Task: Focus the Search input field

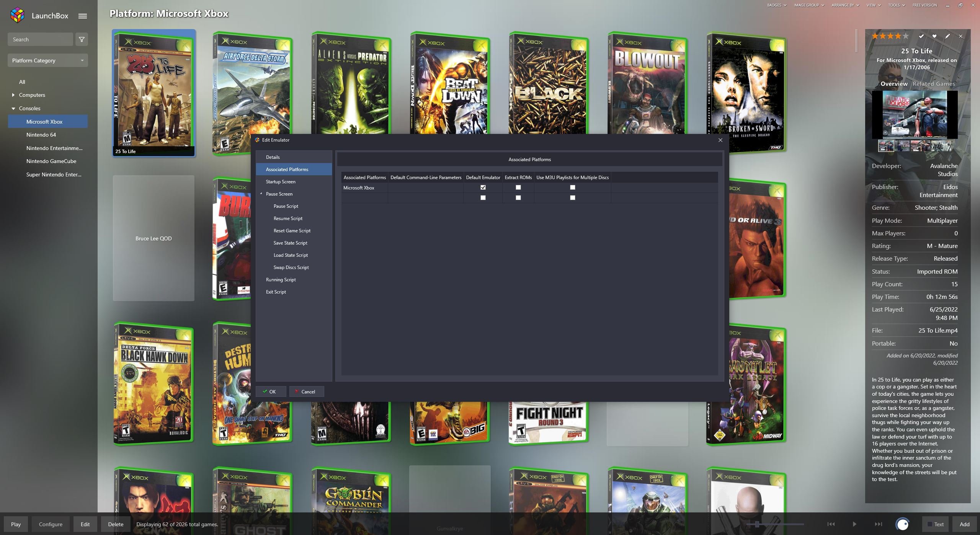Action: 40,39
